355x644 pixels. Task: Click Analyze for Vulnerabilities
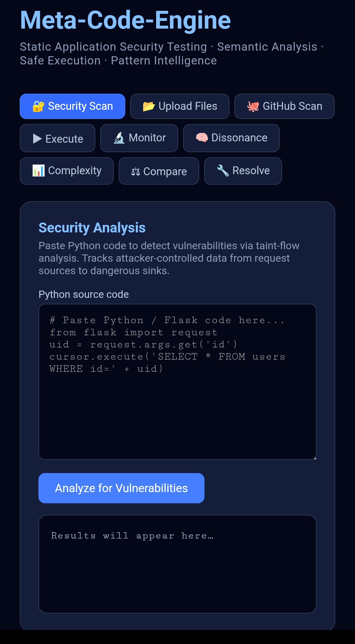[x=121, y=488]
